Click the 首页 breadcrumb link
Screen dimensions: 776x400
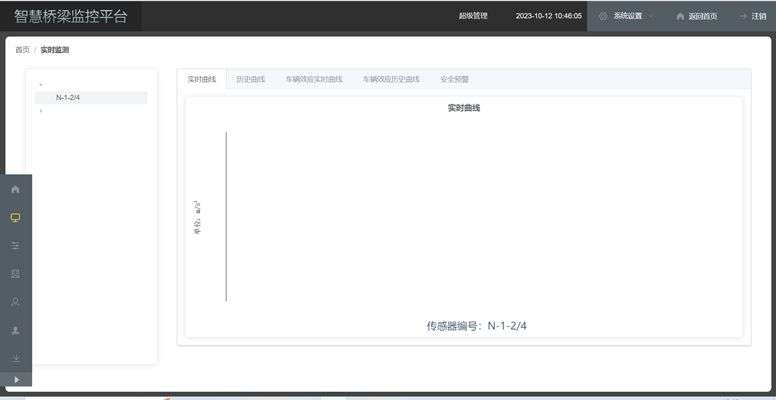click(22, 49)
